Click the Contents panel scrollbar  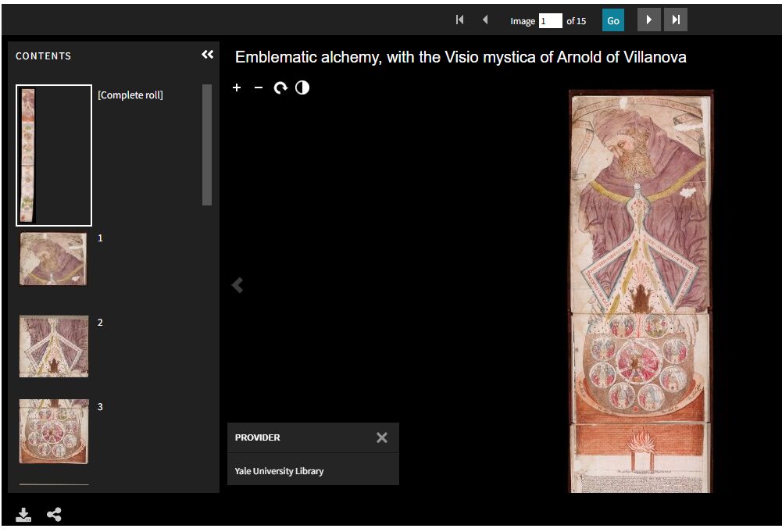(x=207, y=145)
